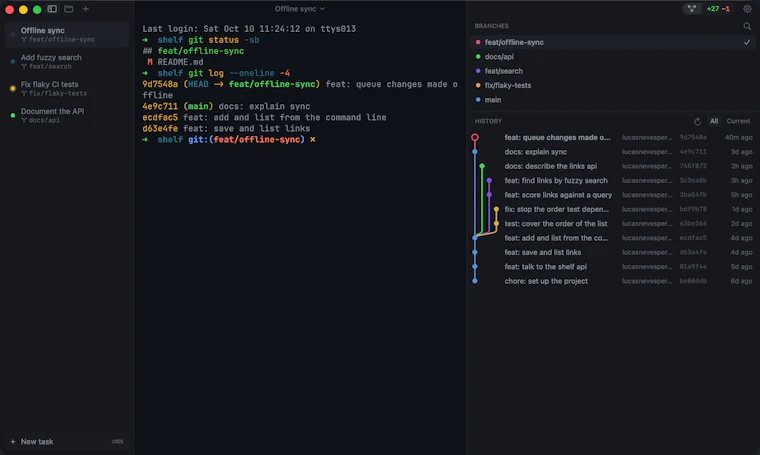Search branches with magnifier icon

click(x=747, y=26)
